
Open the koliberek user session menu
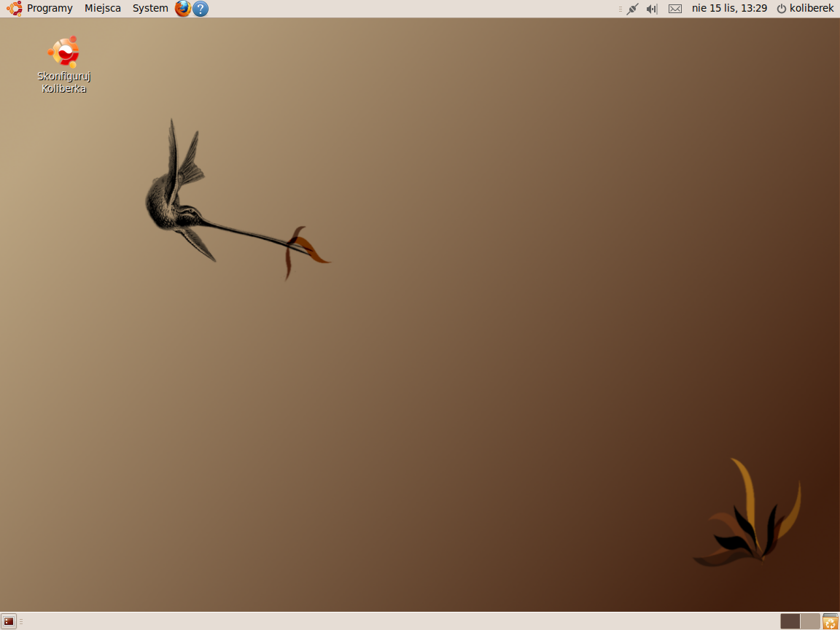click(x=805, y=9)
